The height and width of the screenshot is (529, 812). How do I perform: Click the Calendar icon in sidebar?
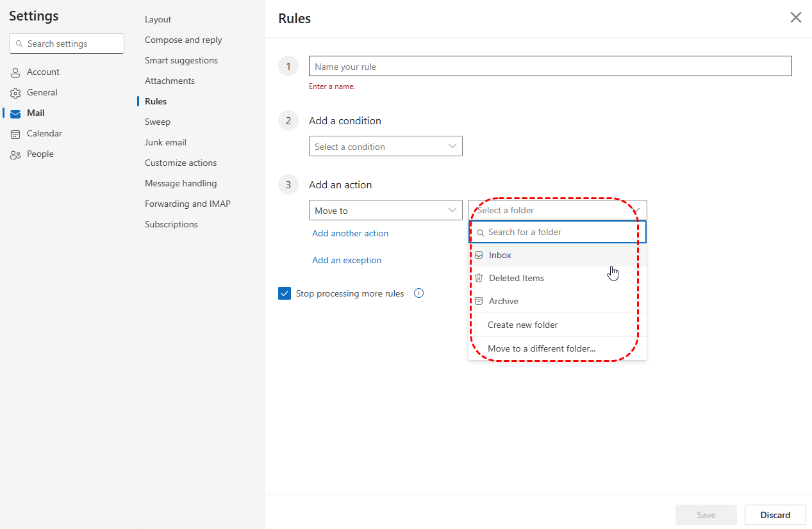[15, 134]
